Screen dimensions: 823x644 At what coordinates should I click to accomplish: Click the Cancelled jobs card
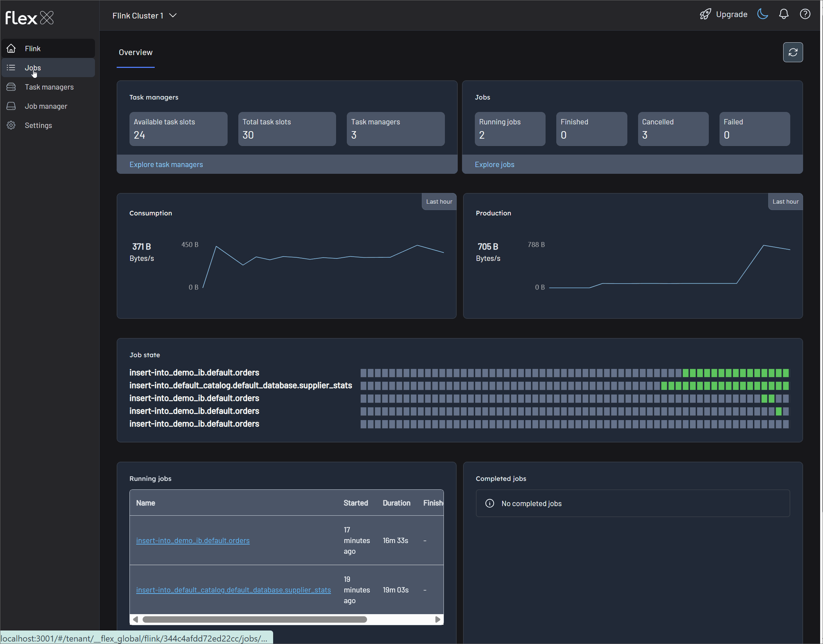click(673, 129)
